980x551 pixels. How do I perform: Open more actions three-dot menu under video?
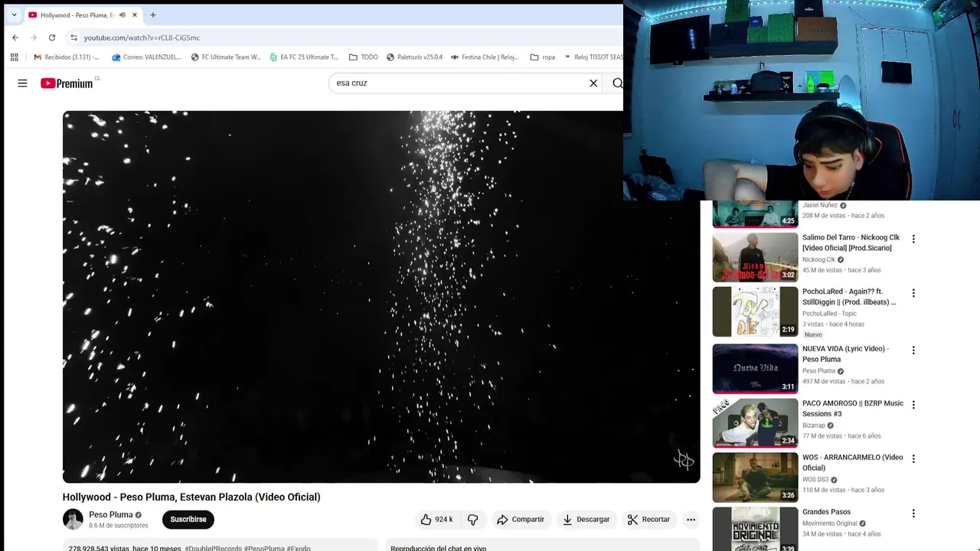pos(691,519)
